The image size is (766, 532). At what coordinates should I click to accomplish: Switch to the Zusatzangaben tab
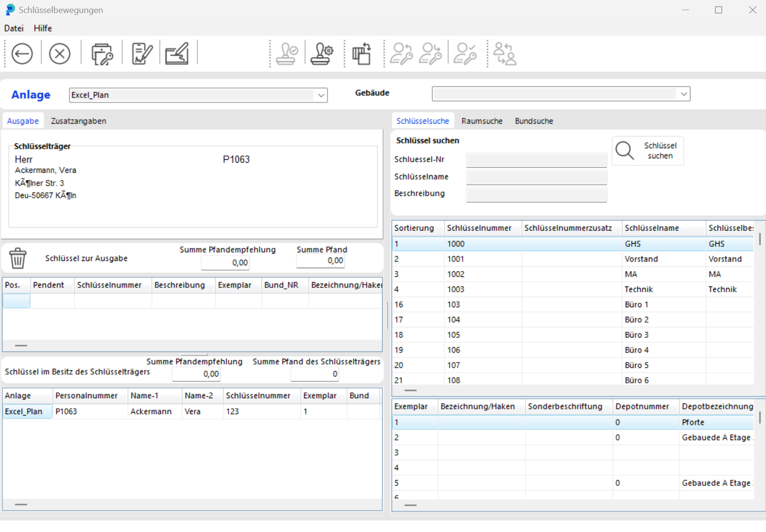tap(79, 121)
